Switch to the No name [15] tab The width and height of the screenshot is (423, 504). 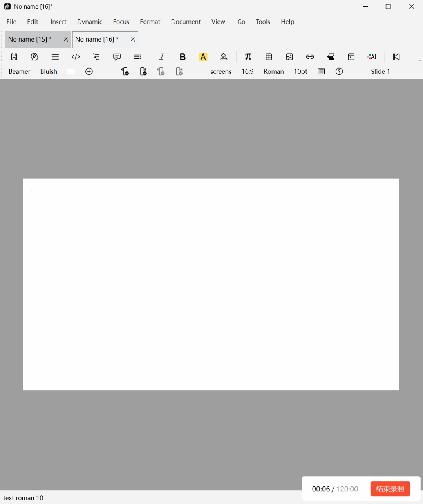point(30,39)
